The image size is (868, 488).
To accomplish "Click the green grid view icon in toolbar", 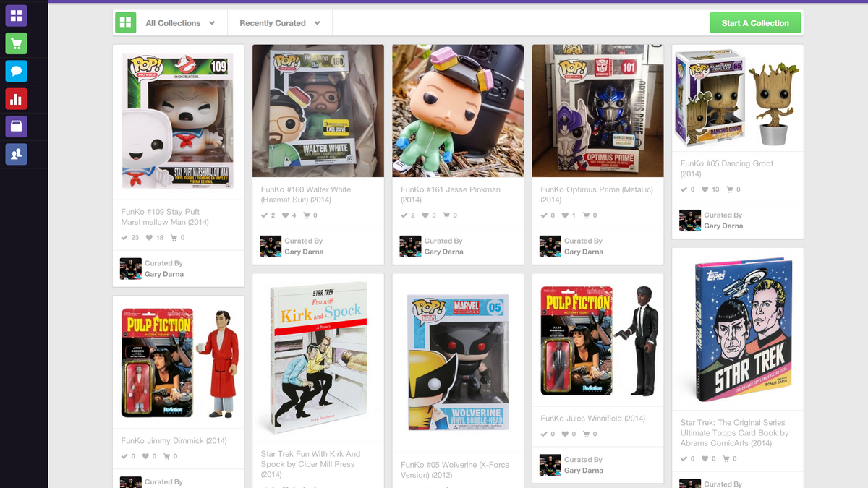I will (x=126, y=23).
